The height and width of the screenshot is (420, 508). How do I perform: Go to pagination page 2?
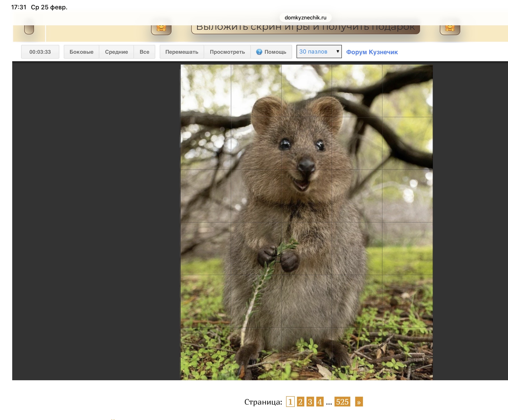pyautogui.click(x=300, y=402)
